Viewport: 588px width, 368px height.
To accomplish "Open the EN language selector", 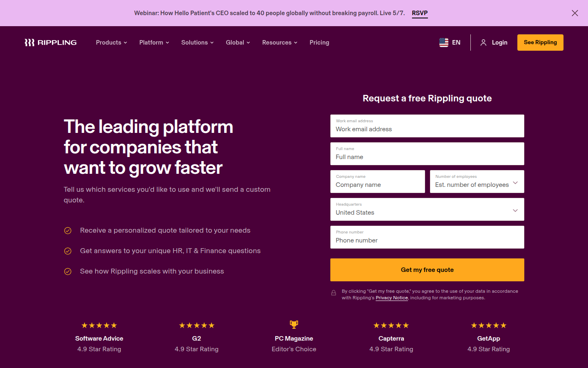I will click(450, 43).
